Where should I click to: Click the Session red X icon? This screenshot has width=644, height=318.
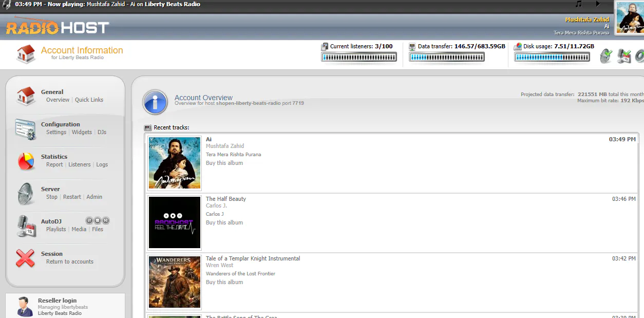click(26, 258)
